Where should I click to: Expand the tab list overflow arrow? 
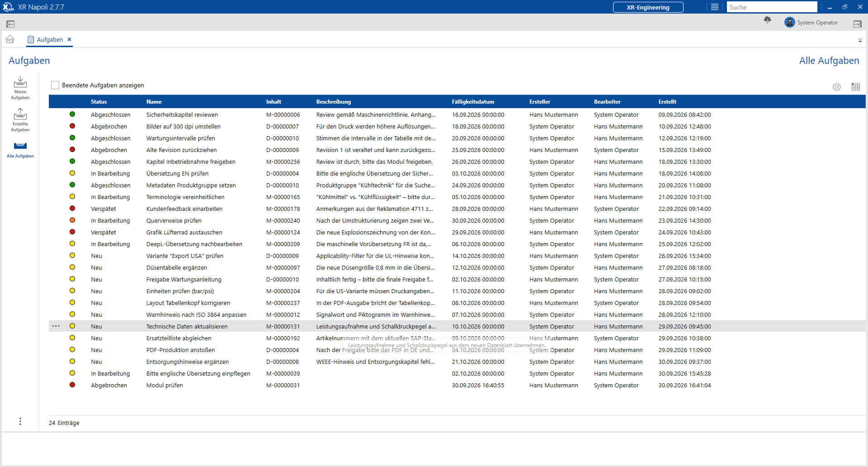coord(860,41)
